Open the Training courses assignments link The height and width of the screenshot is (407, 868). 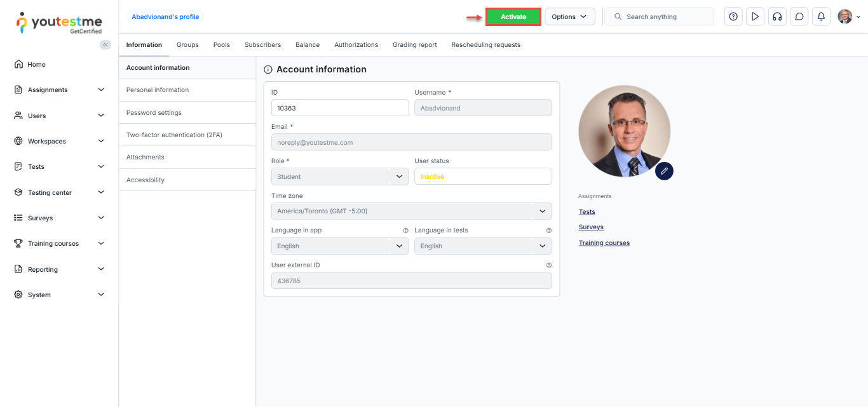(x=604, y=243)
